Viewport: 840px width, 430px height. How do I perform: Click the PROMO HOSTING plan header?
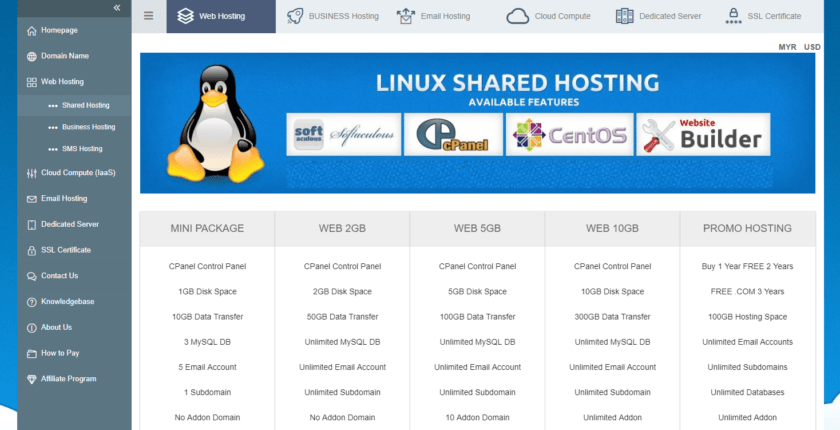point(747,229)
